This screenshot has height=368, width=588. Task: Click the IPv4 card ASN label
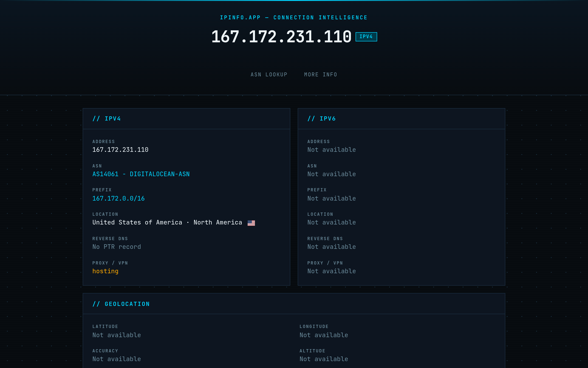[x=97, y=166]
